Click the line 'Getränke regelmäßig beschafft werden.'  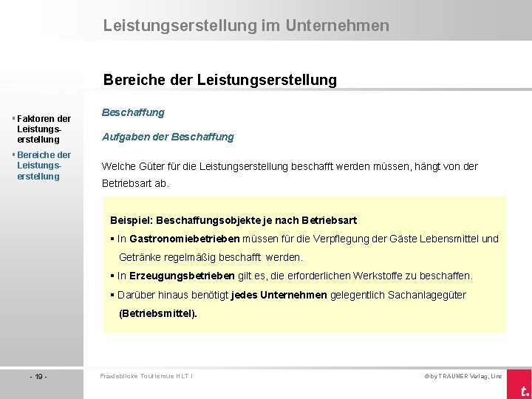tap(211, 257)
